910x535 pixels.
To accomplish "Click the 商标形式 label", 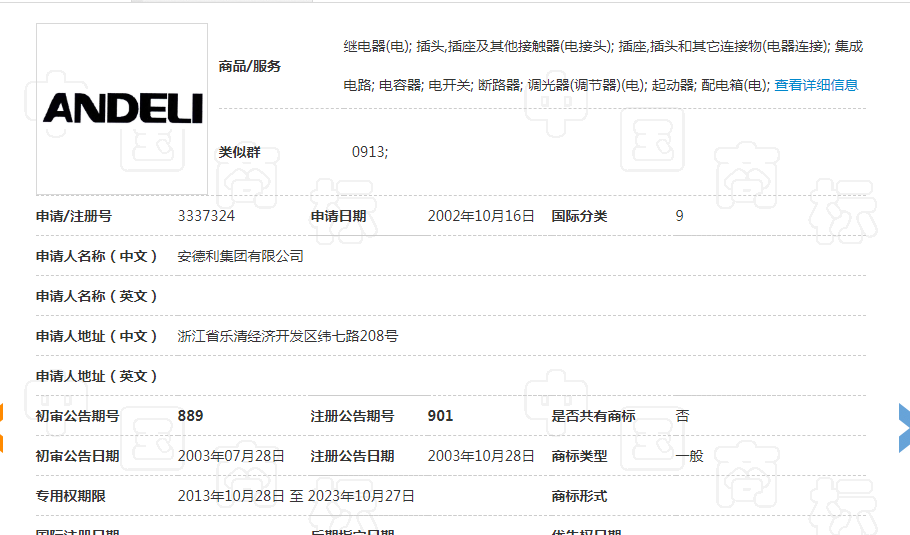I will coord(579,496).
